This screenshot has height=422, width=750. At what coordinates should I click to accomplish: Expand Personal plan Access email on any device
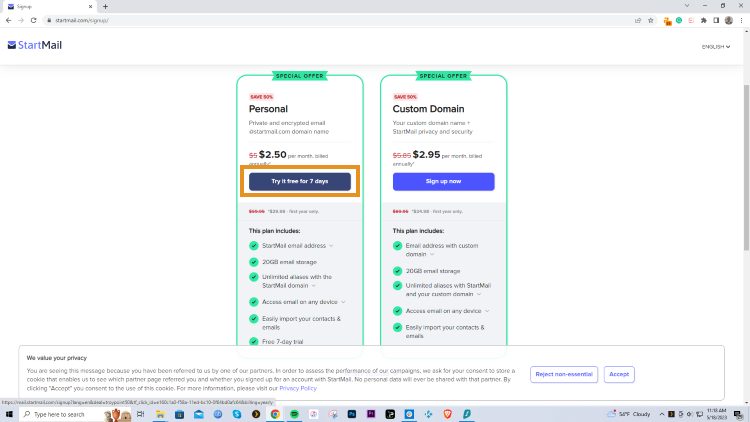(343, 302)
